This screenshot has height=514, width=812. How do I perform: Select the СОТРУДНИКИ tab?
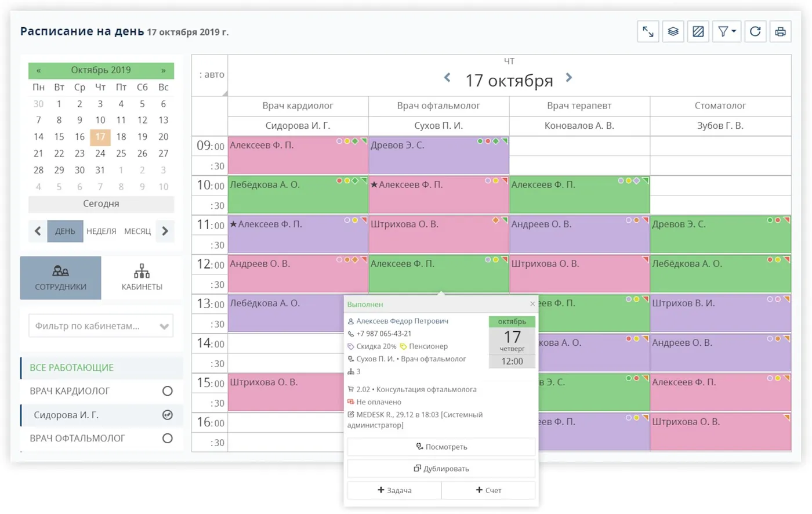tap(61, 278)
